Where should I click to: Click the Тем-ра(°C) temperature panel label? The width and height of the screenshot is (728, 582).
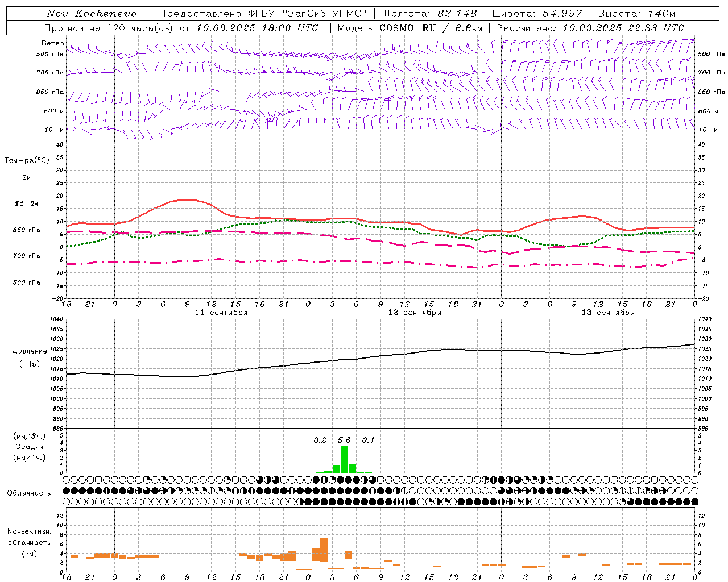pyautogui.click(x=27, y=161)
